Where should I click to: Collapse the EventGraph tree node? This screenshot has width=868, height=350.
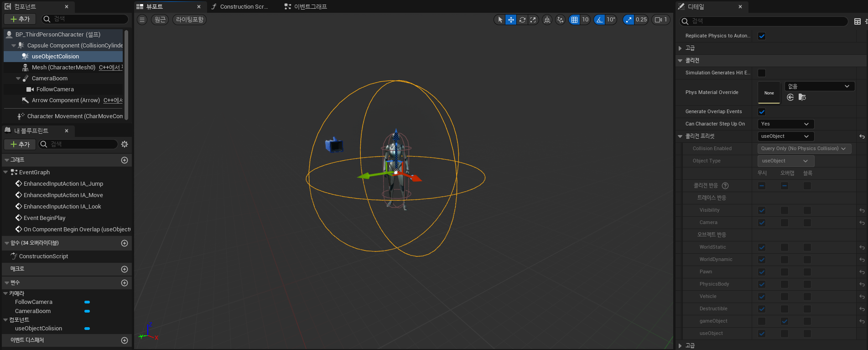(5, 172)
